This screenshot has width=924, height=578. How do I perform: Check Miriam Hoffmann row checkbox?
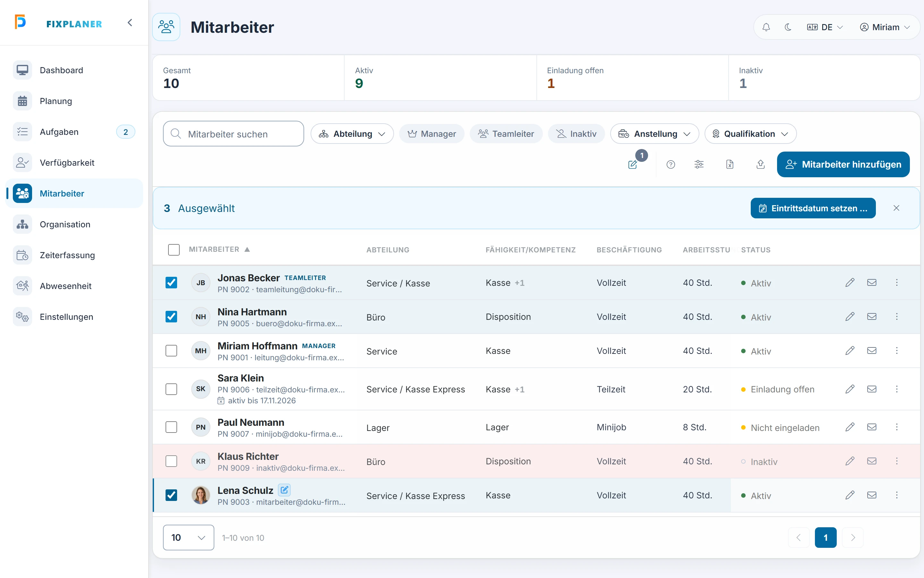pyautogui.click(x=171, y=351)
